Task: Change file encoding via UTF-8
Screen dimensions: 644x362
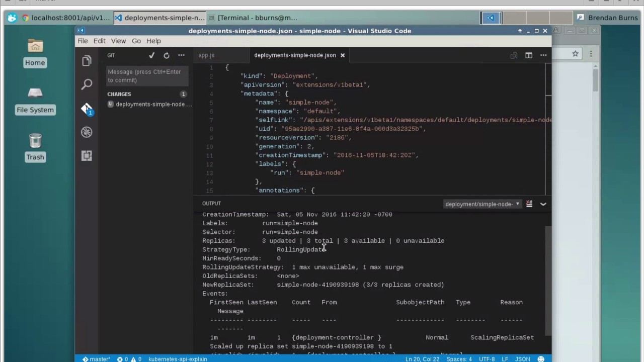Action: [x=487, y=359]
